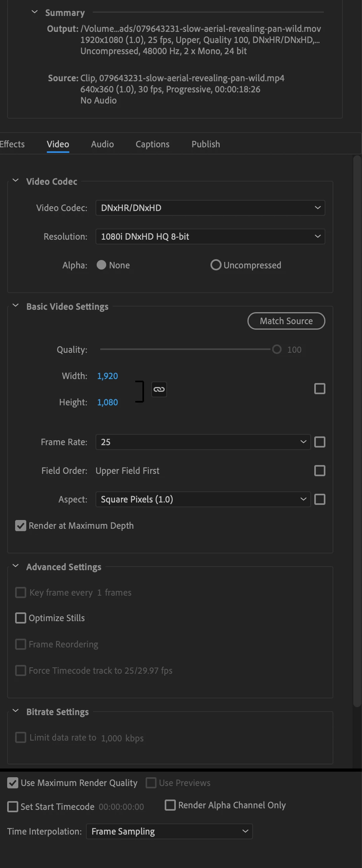362x868 pixels.
Task: Click the Width value 1,920
Action: point(107,376)
